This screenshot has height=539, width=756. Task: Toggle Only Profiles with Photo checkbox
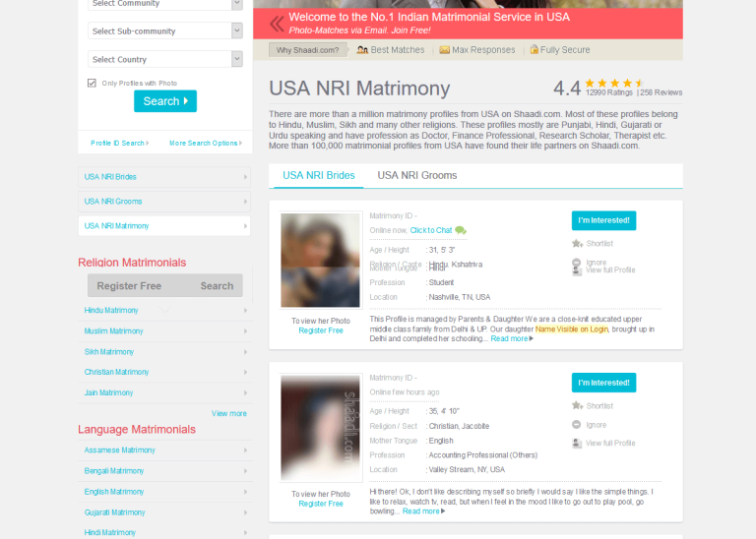click(92, 83)
